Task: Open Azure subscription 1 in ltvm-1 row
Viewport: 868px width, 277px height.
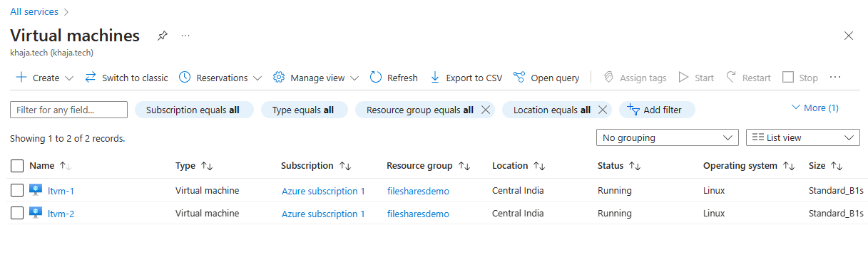Action: [x=323, y=191]
